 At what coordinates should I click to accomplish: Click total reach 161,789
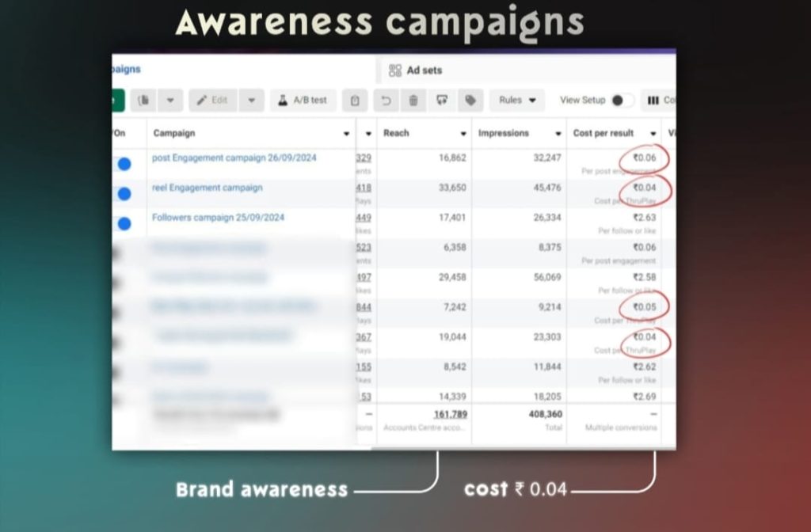pos(451,415)
